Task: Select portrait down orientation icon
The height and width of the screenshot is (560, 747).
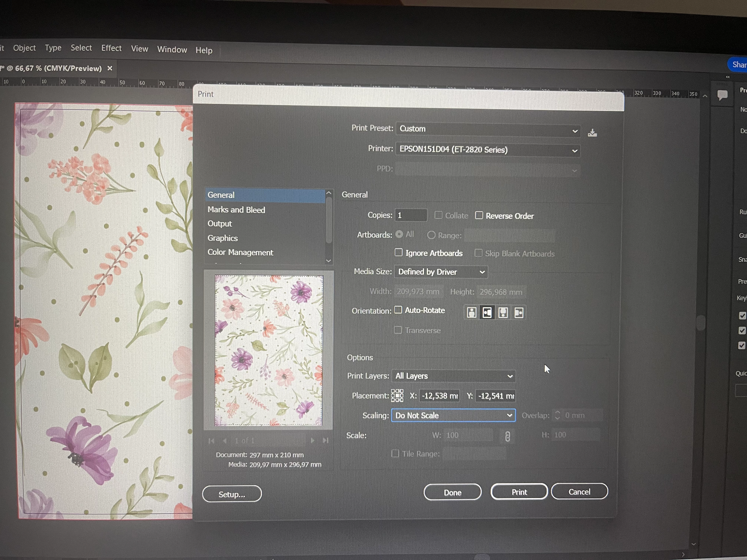Action: pos(503,313)
